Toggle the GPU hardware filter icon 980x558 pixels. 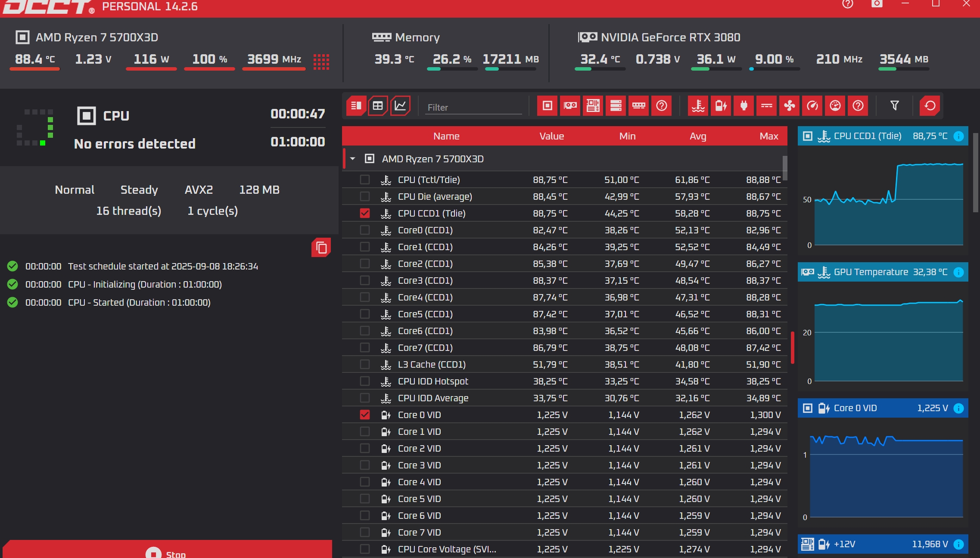pyautogui.click(x=570, y=106)
